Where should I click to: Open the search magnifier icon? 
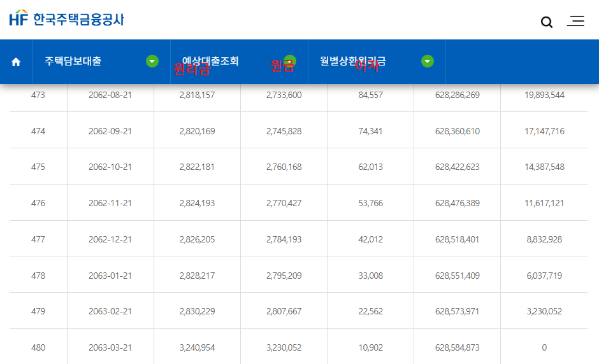(547, 22)
